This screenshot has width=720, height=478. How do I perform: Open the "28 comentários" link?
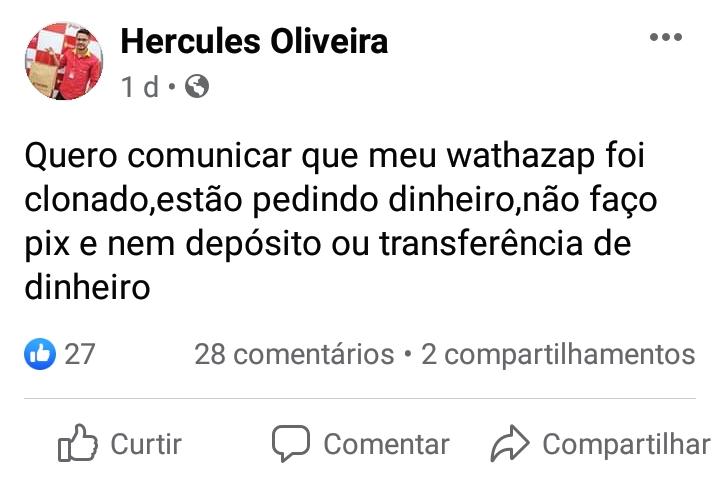[x=294, y=354]
